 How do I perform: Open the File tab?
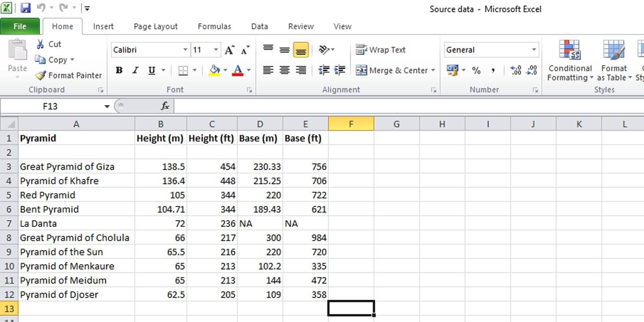point(20,26)
